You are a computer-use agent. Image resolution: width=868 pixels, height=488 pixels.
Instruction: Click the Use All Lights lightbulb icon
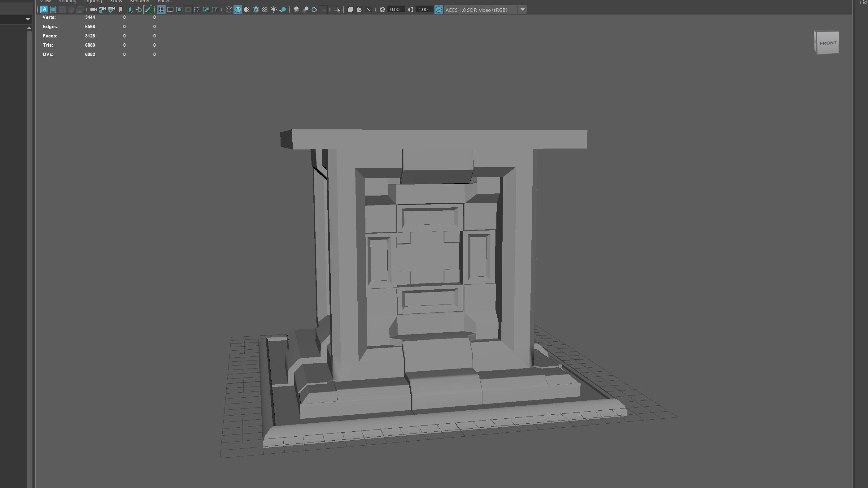[274, 10]
